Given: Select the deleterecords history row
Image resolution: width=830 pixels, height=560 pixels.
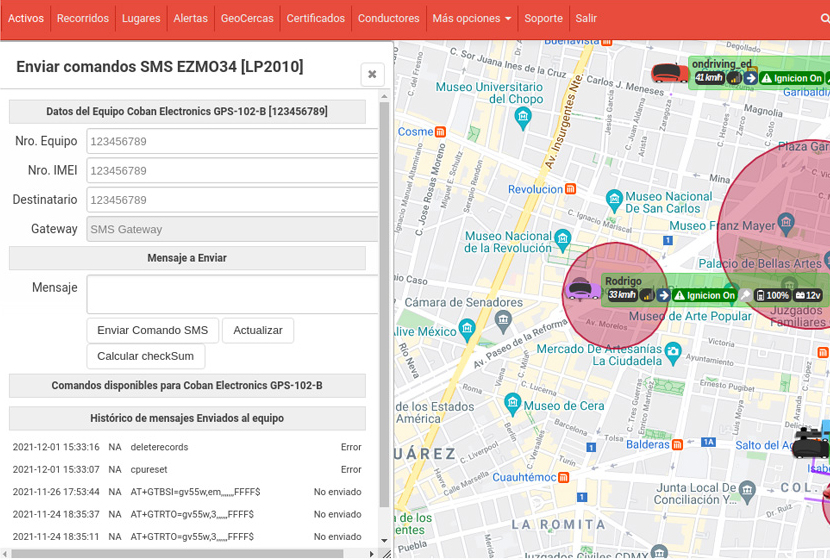Looking at the screenshot, I should point(187,447).
